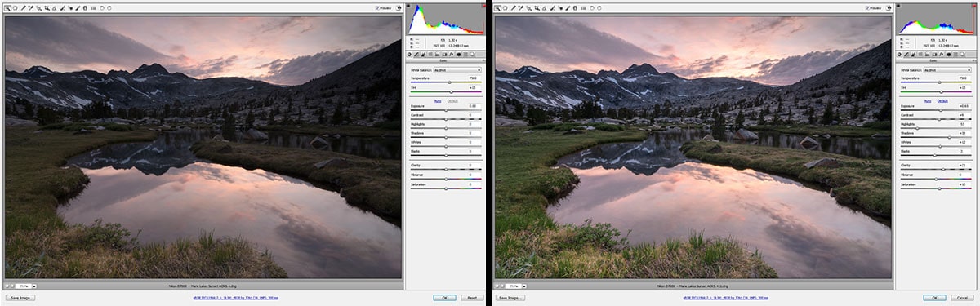Open White Balance dropdown in left window
Image resolution: width=980 pixels, height=306 pixels.
pos(457,70)
